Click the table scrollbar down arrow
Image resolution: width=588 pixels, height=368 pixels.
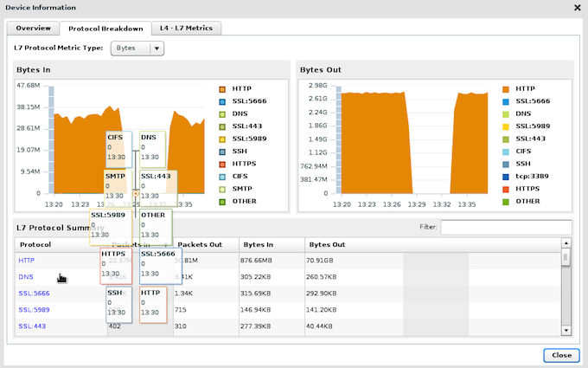(566, 331)
